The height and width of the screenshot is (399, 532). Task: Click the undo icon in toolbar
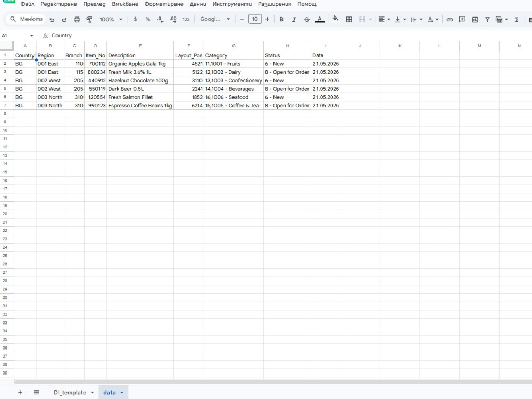tap(52, 19)
